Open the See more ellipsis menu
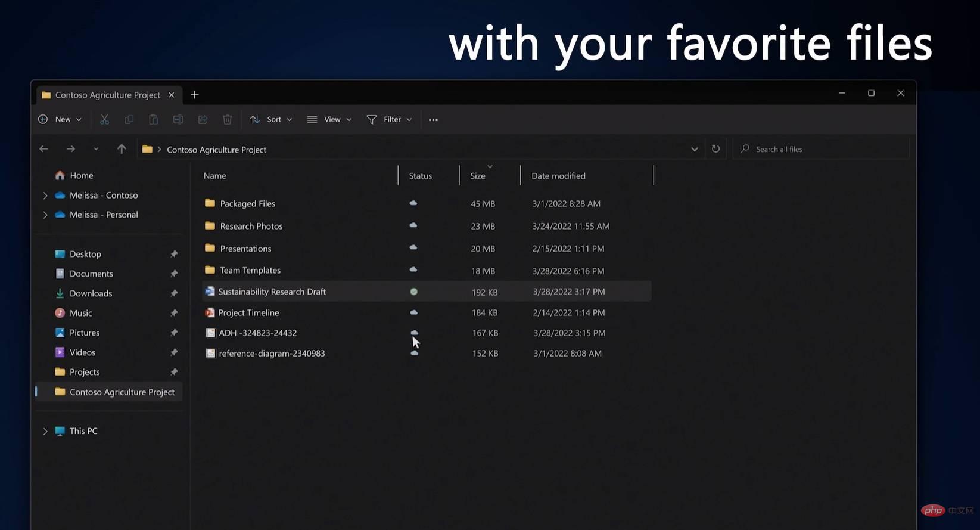Screen dimensions: 980x530 [x=433, y=120]
